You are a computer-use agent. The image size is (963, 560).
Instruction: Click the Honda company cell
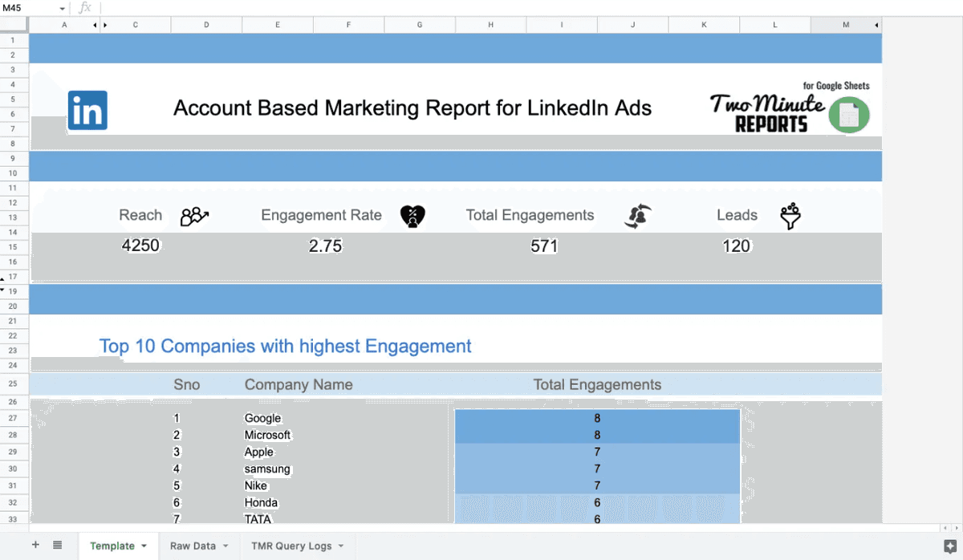[261, 502]
